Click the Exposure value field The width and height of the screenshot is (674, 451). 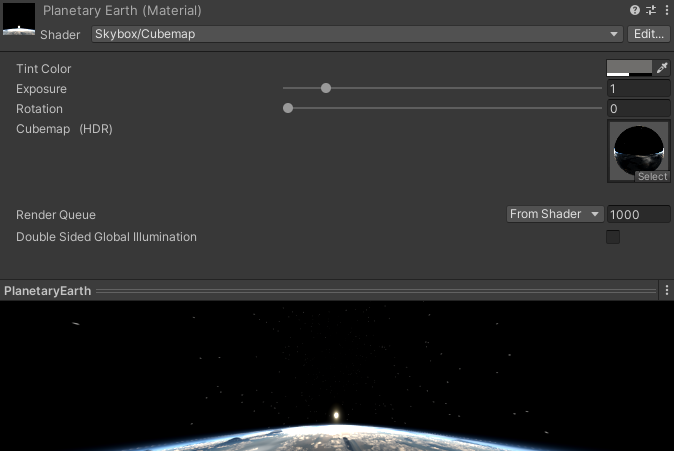pos(638,89)
